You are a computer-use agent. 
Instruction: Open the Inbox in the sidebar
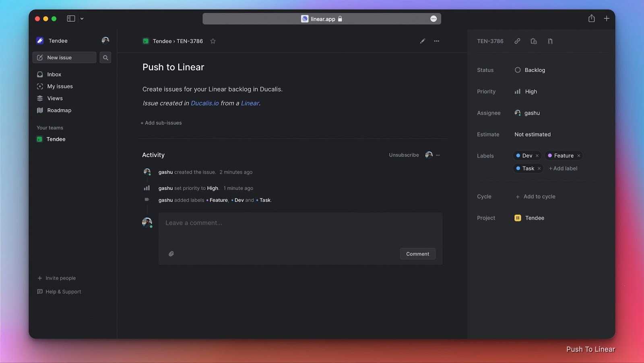[x=54, y=75]
